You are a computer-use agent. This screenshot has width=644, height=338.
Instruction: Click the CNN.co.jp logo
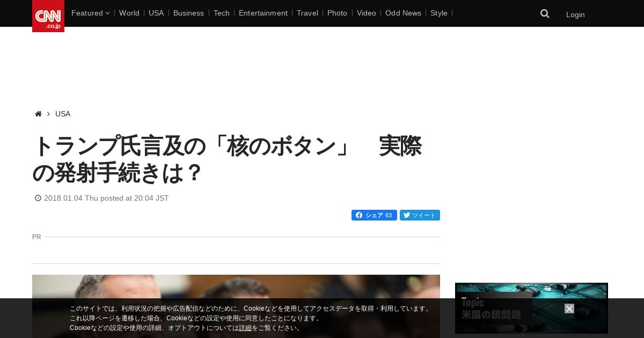coord(48,16)
